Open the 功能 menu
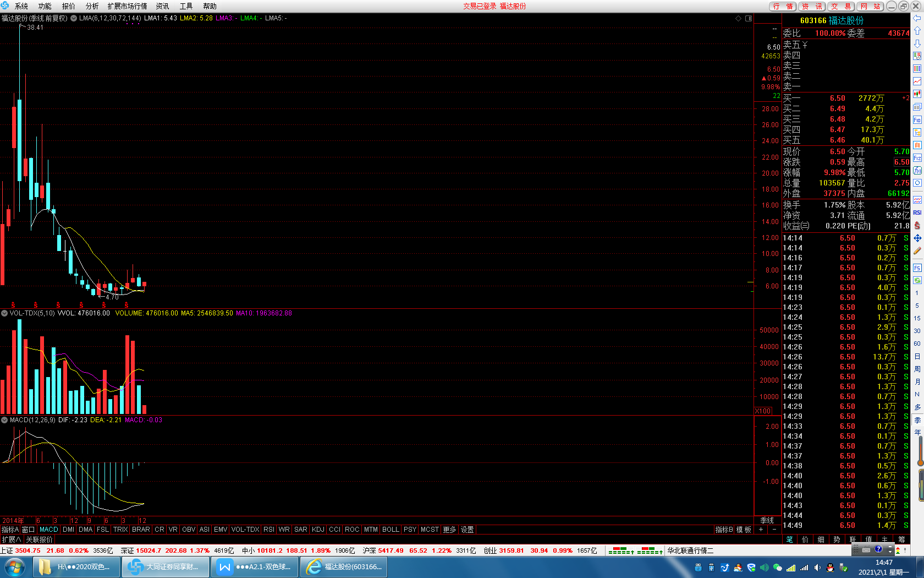The width and height of the screenshot is (924, 578). 45,6
